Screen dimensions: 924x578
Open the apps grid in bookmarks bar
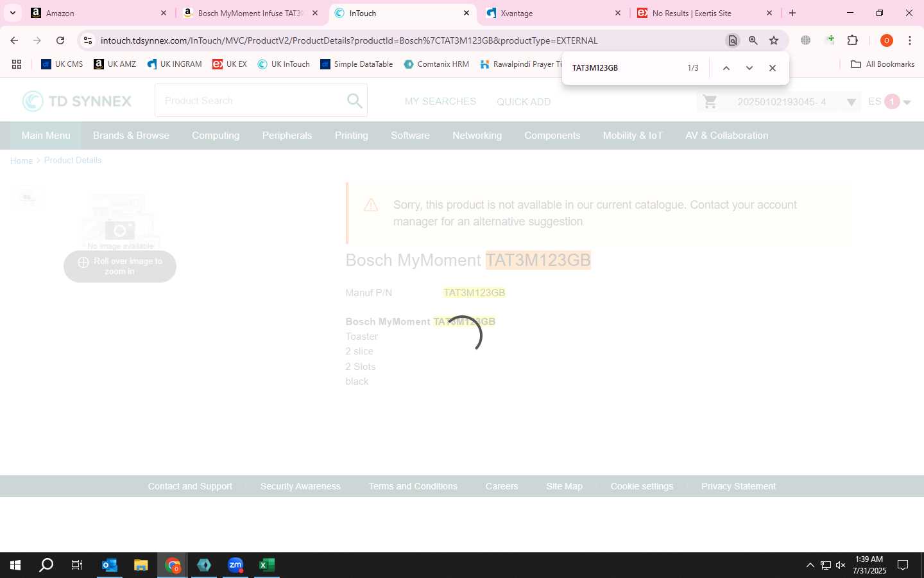coord(17,64)
